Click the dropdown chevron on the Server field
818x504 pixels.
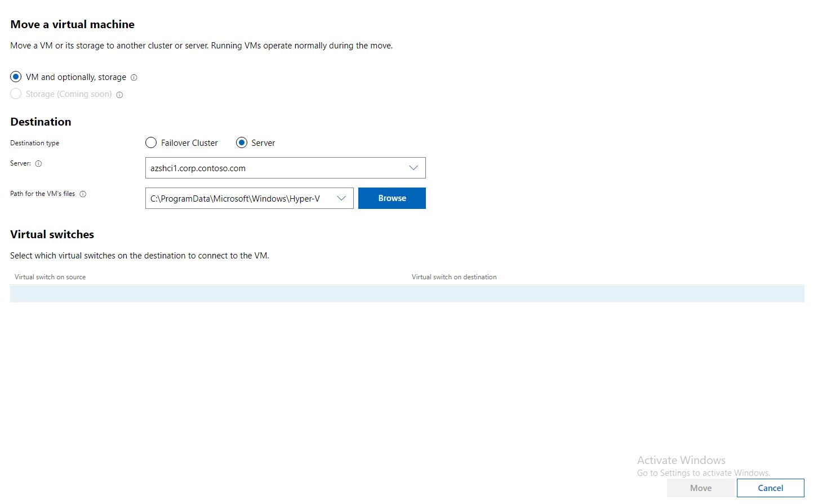tap(414, 167)
